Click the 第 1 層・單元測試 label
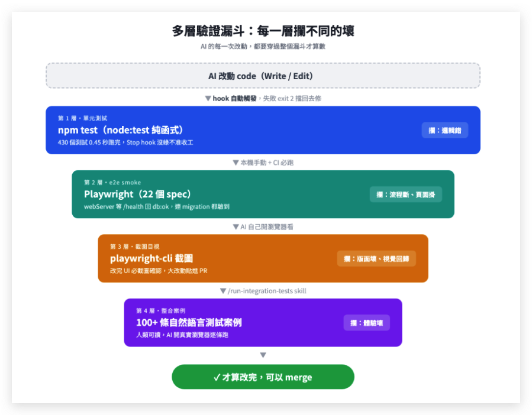The image size is (532, 415). 82,118
